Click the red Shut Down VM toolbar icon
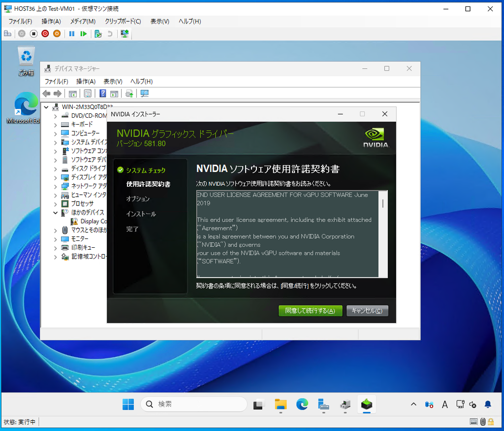Viewport: 504px width, 431px height. coord(45,33)
